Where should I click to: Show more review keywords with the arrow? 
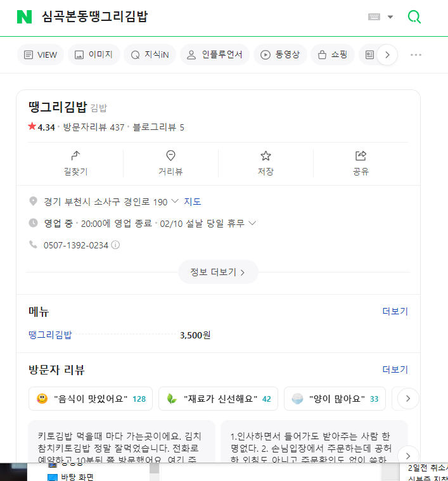click(x=408, y=399)
